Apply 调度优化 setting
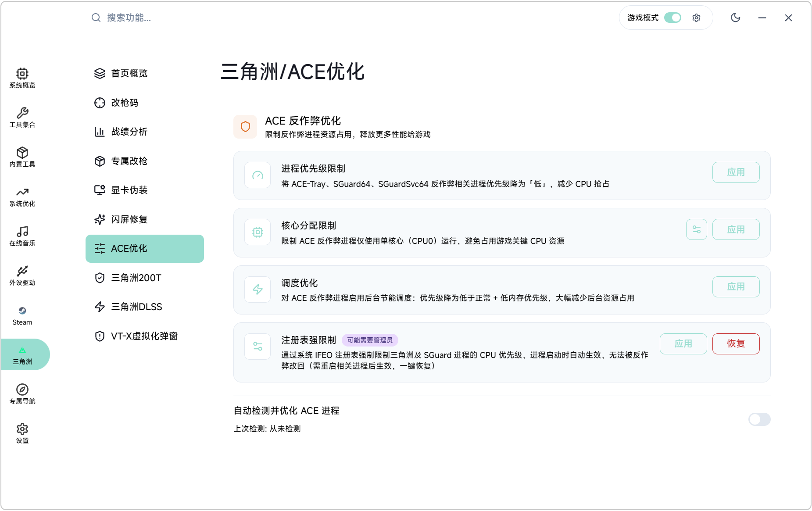The width and height of the screenshot is (812, 511). pyautogui.click(x=736, y=287)
